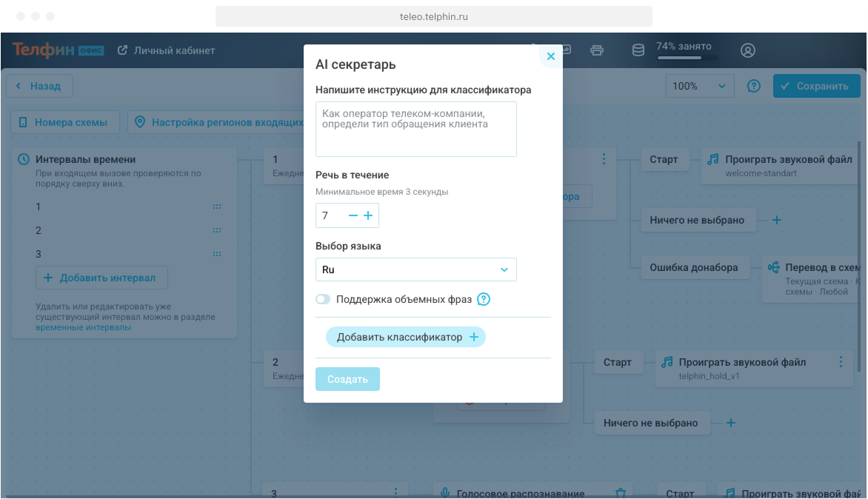Open Личный кабинет link

point(167,50)
